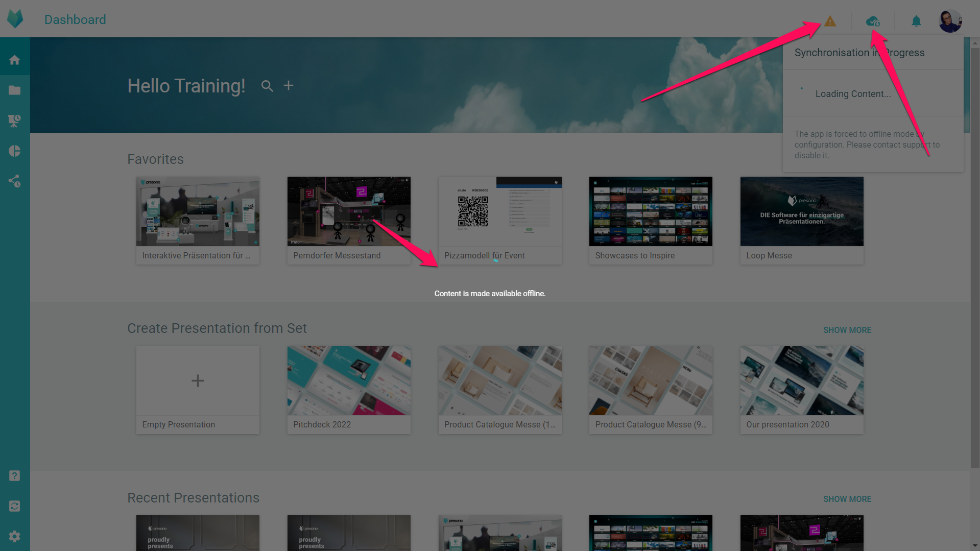Open Showcases to Inspire favorite
Image resolution: width=980 pixels, height=551 pixels.
pos(651,220)
